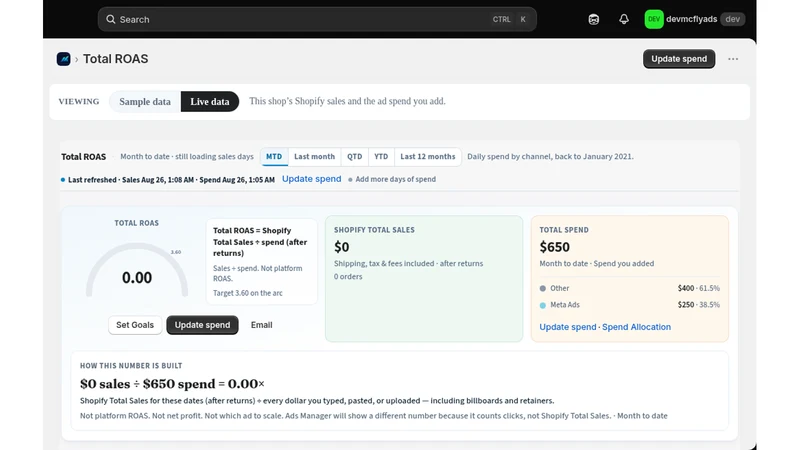
Task: Click the CTRL shortcut key badge
Action: pos(501,19)
